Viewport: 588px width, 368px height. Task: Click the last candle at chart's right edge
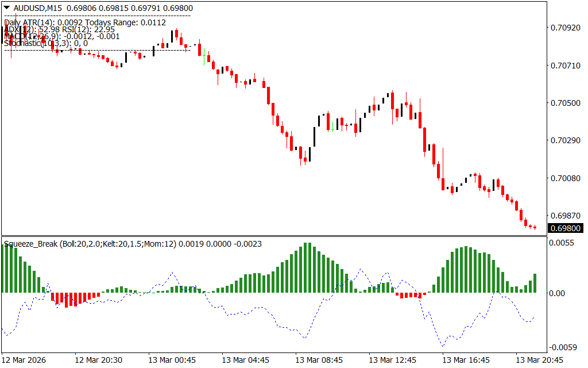pos(535,227)
